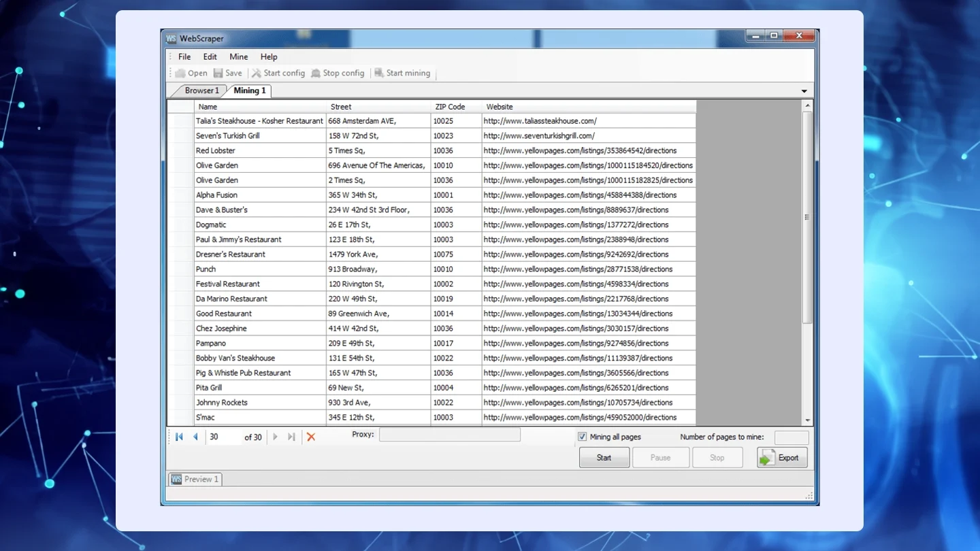The height and width of the screenshot is (551, 980).
Task: Select the Seven's Turkish Grill cell
Action: (260, 136)
